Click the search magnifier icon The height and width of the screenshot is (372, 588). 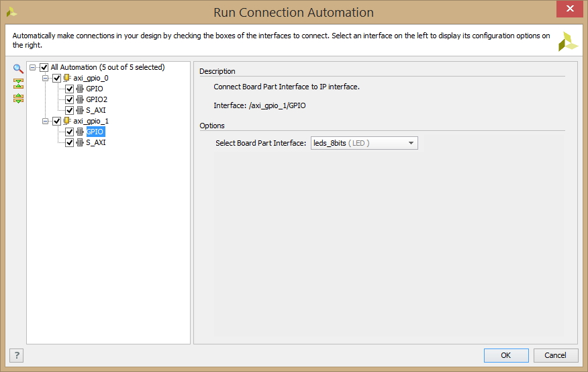click(18, 68)
